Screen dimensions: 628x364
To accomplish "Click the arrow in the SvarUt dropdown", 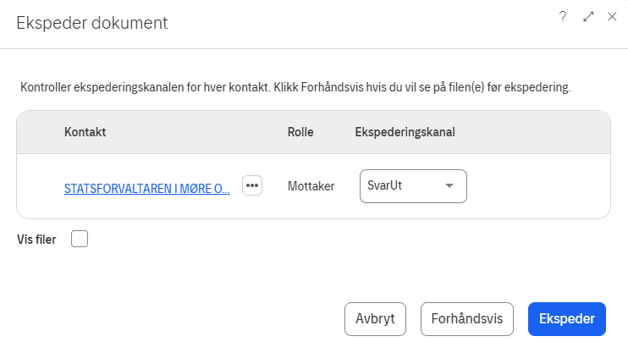I will pos(450,186).
